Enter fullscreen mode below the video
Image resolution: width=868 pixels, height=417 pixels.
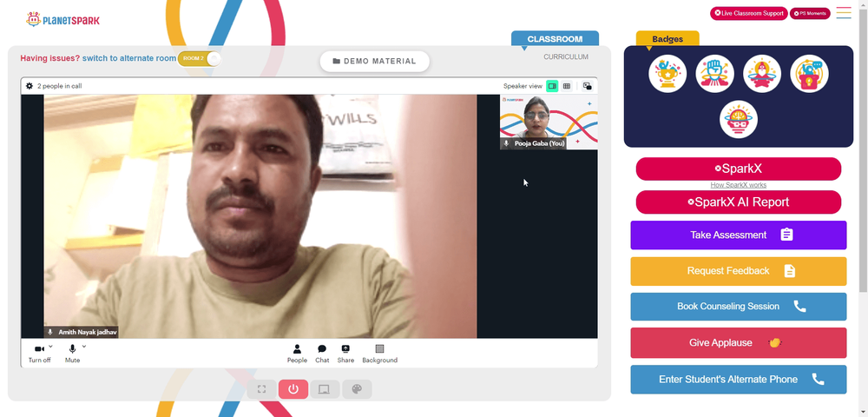coord(262,389)
